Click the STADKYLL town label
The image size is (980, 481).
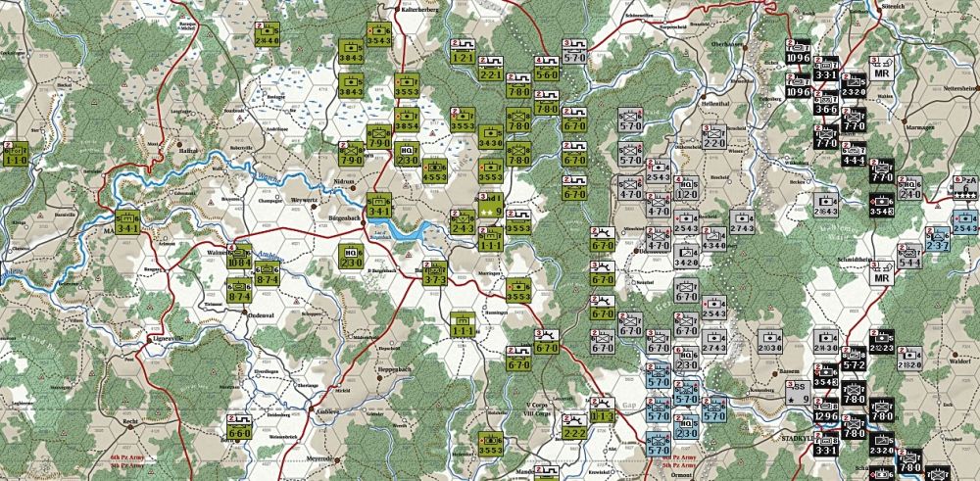[x=798, y=438]
